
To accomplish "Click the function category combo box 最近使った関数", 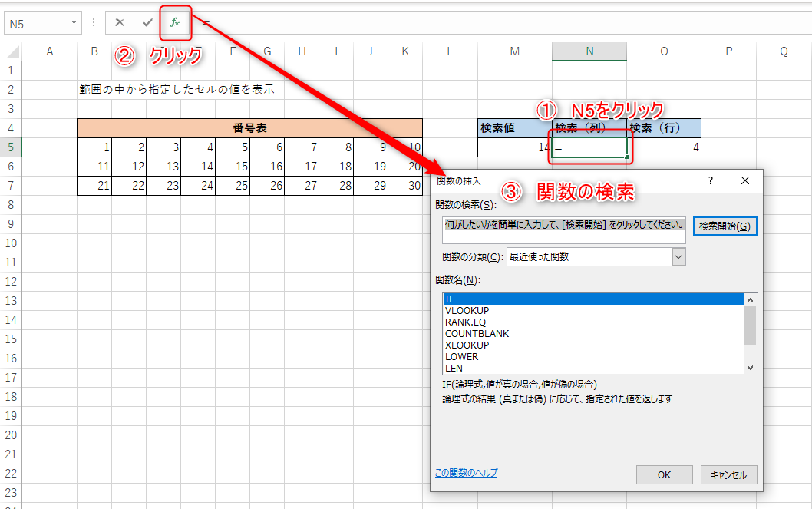I will pyautogui.click(x=596, y=257).
